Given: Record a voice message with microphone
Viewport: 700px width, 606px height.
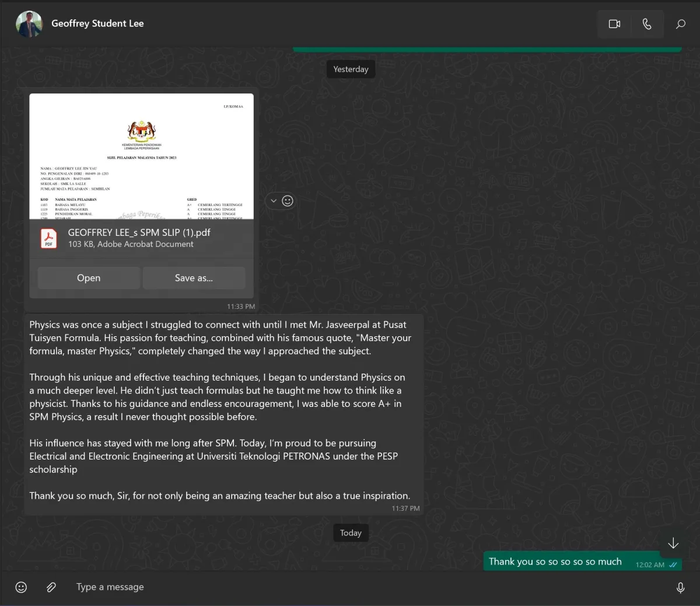Looking at the screenshot, I should (680, 588).
